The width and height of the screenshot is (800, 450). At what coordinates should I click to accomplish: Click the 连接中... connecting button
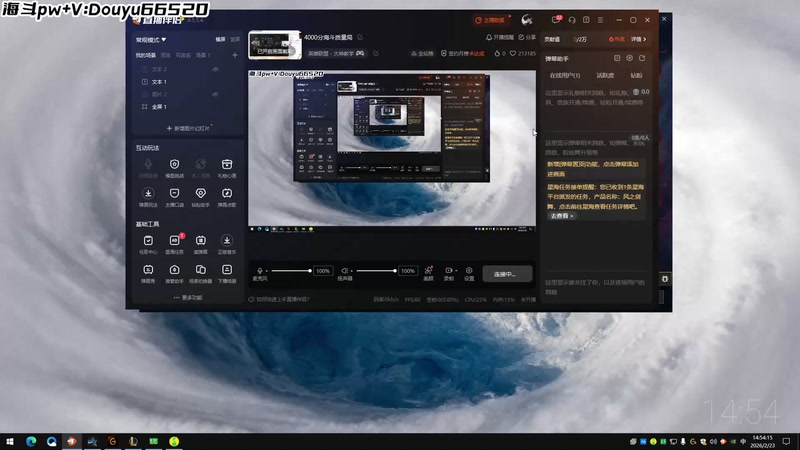[x=507, y=274]
